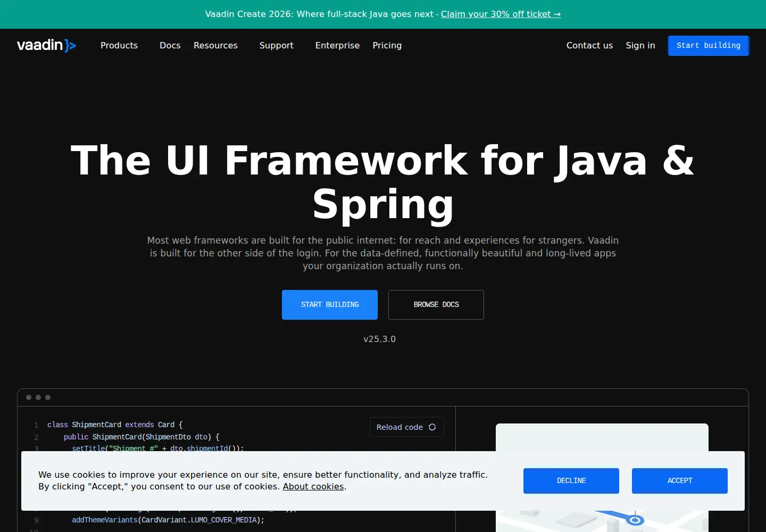Click the version text v25.3.0
The width and height of the screenshot is (766, 532).
click(380, 339)
